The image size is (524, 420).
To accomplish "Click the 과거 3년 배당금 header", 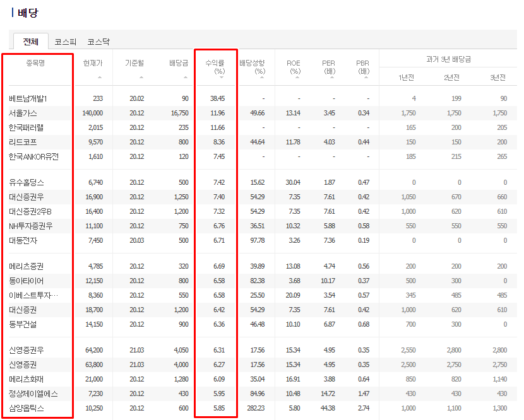I will [448, 59].
